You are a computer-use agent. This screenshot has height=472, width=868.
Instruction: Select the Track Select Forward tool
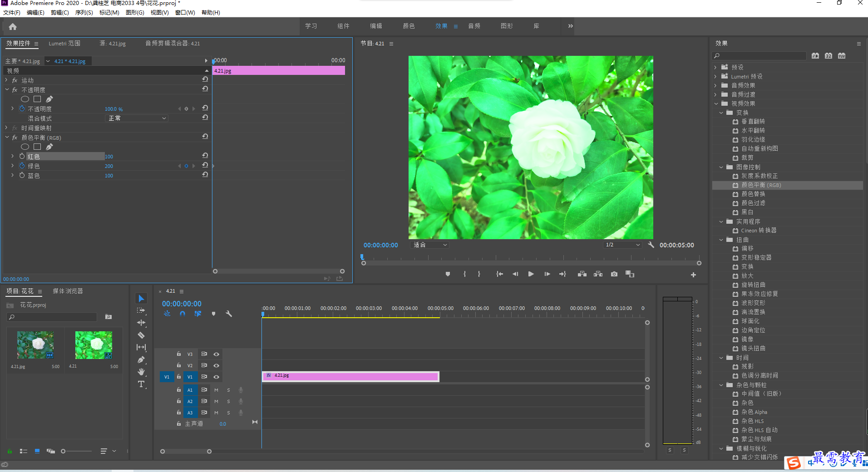(141, 310)
